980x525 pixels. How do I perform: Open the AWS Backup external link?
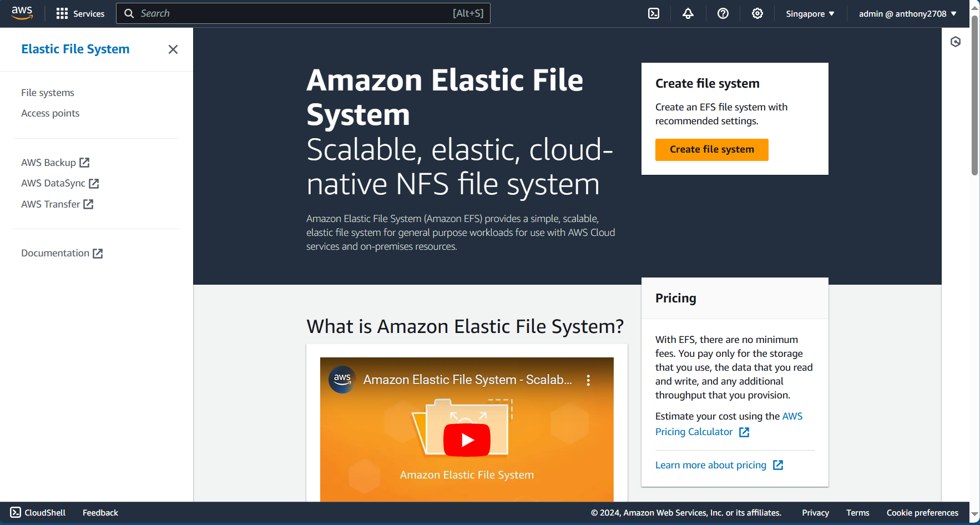[x=55, y=163]
